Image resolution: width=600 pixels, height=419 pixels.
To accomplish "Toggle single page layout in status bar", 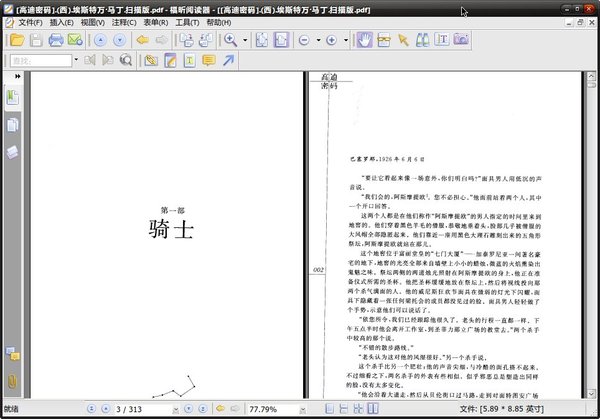I will click(x=329, y=409).
